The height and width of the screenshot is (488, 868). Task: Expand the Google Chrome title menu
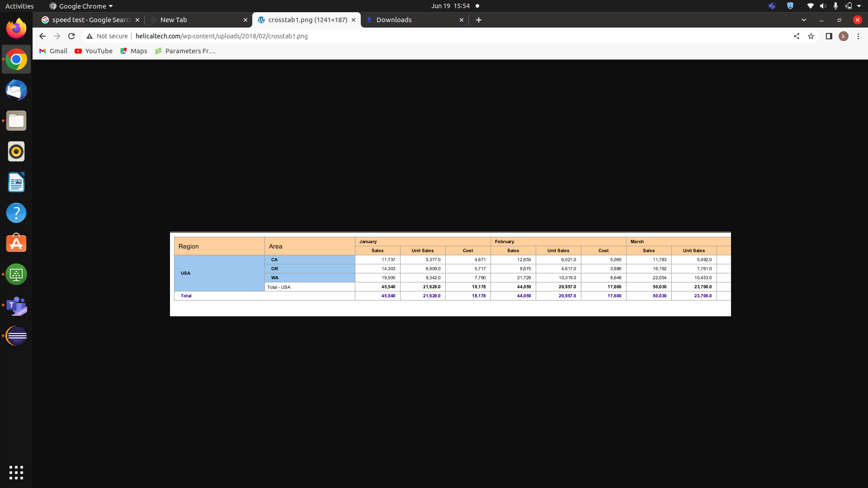click(x=80, y=6)
